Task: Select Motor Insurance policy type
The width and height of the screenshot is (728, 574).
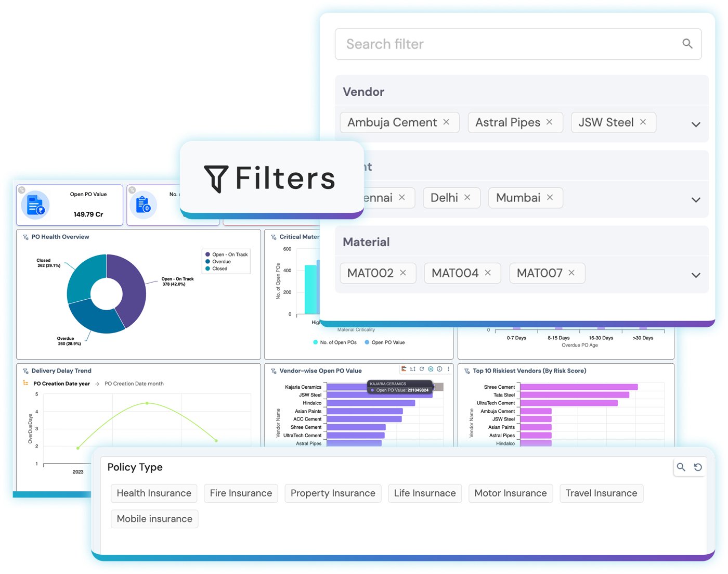Action: tap(511, 493)
